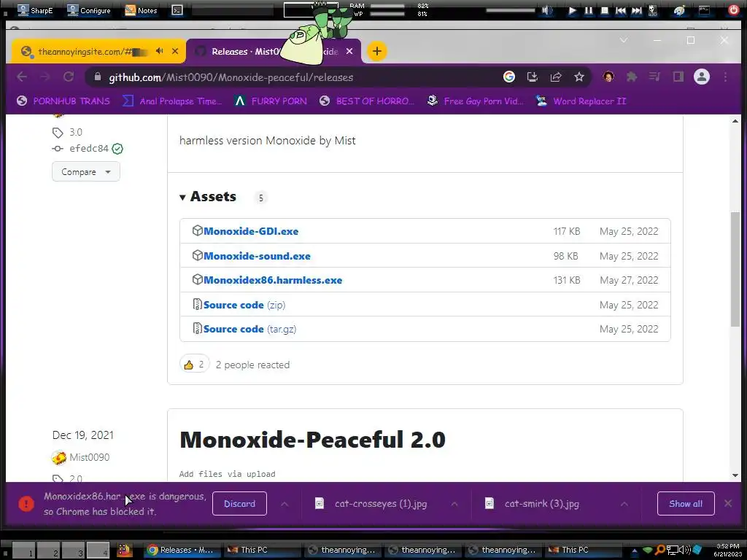
Task: Click the page vertical scrollbar thumb
Action: point(735,269)
